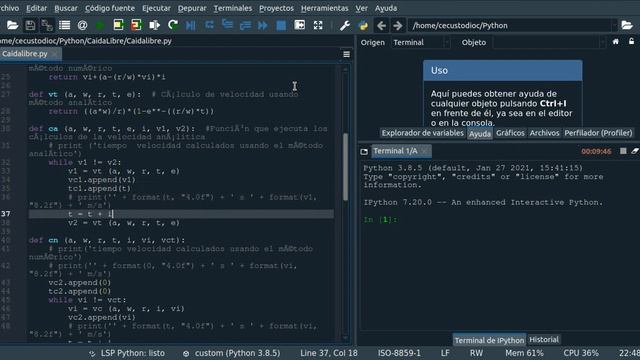This screenshot has width=640, height=360.
Task: Run the current cell (yellow icon)
Action: (118, 25)
